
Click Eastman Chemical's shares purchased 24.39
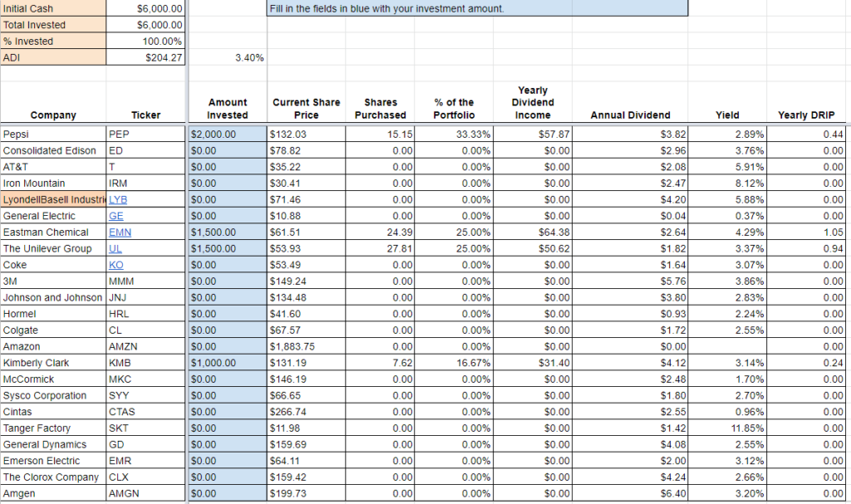tap(380, 232)
